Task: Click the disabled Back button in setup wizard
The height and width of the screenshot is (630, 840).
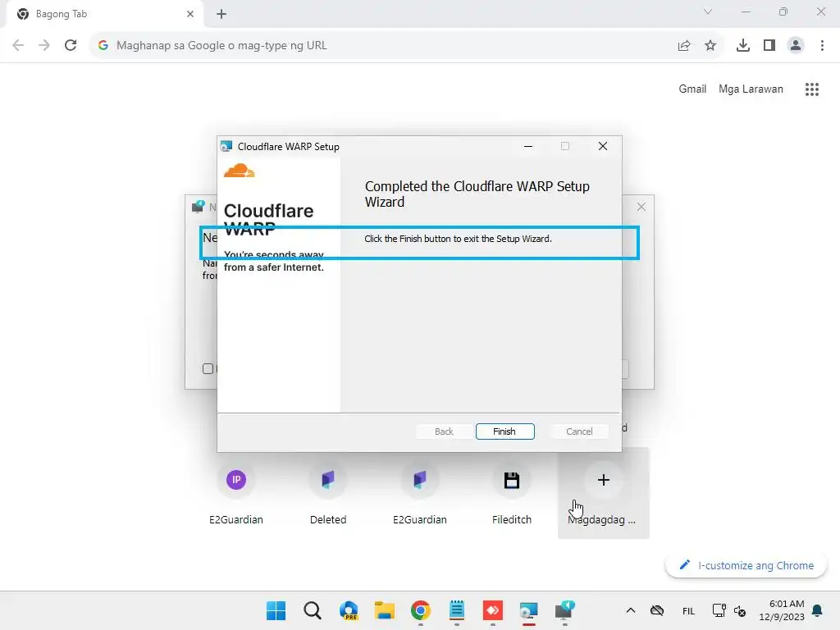Action: (444, 431)
